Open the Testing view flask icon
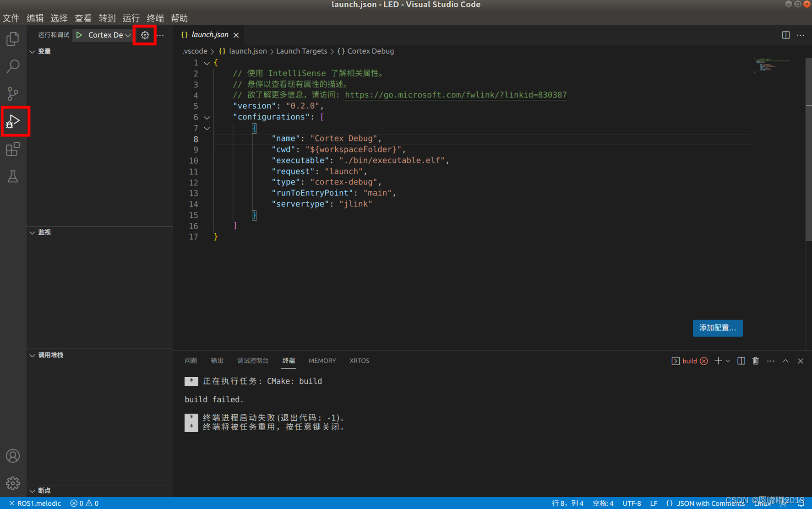 click(12, 176)
